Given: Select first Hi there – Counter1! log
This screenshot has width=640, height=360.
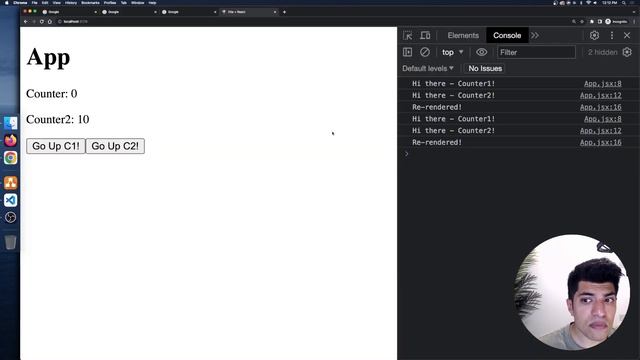Looking at the screenshot, I should pyautogui.click(x=453, y=84).
